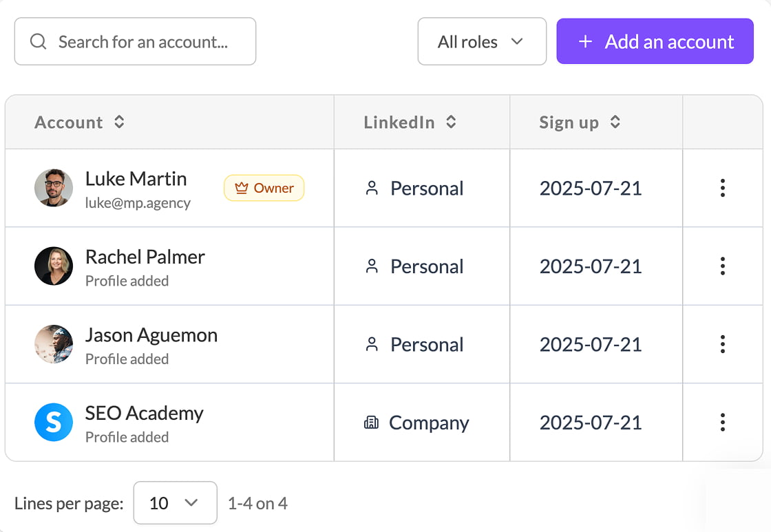Click the SEO Academy blue logo icon

pos(54,422)
